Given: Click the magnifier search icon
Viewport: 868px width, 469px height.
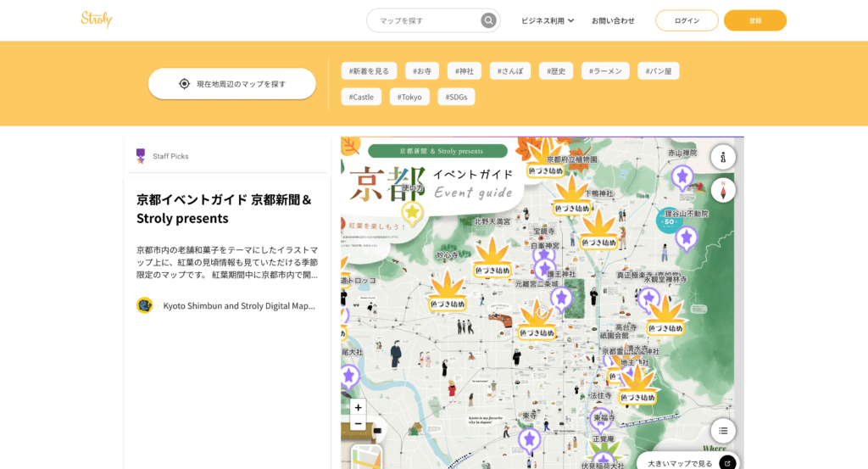Looking at the screenshot, I should click(x=488, y=20).
